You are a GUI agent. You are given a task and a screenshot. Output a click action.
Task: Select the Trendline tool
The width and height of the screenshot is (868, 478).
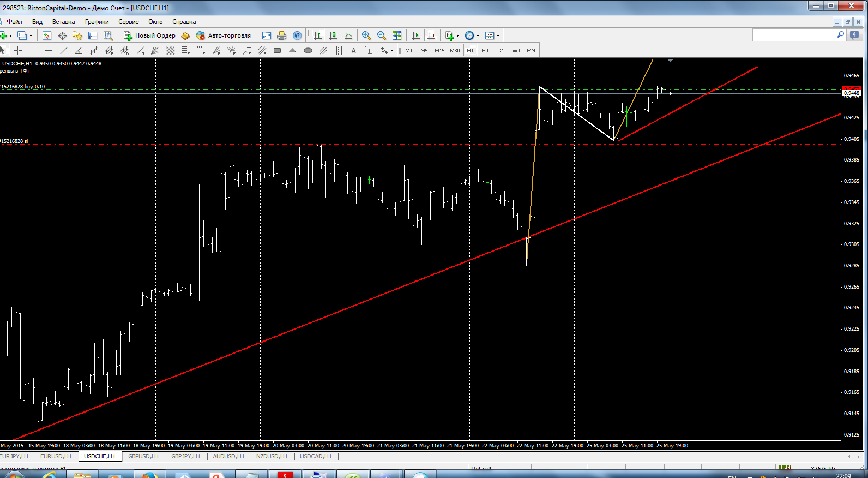coord(64,50)
